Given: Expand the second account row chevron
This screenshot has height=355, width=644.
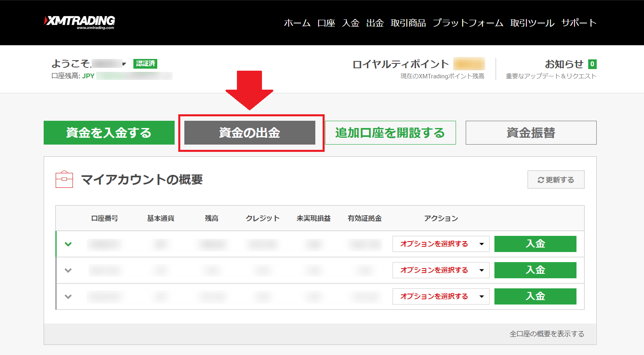Looking at the screenshot, I should coord(68,270).
